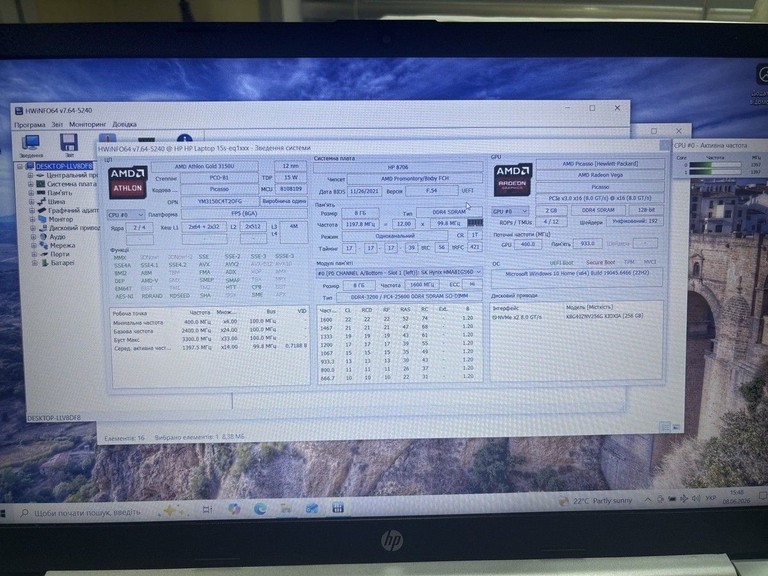Click the blue info toolbar icon

click(x=184, y=139)
